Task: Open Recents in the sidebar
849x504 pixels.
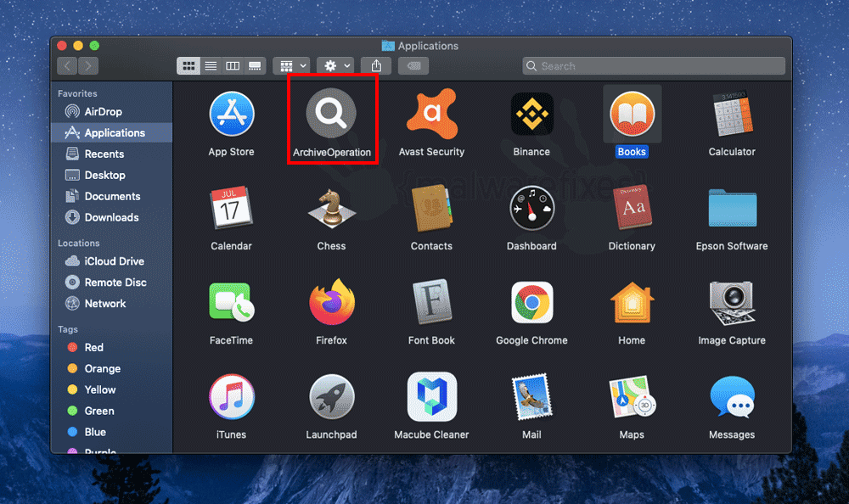Action: click(111, 154)
